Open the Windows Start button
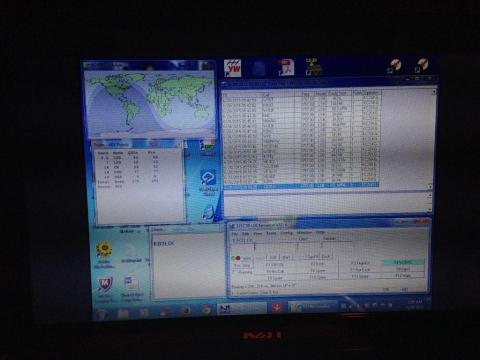 pyautogui.click(x=101, y=313)
